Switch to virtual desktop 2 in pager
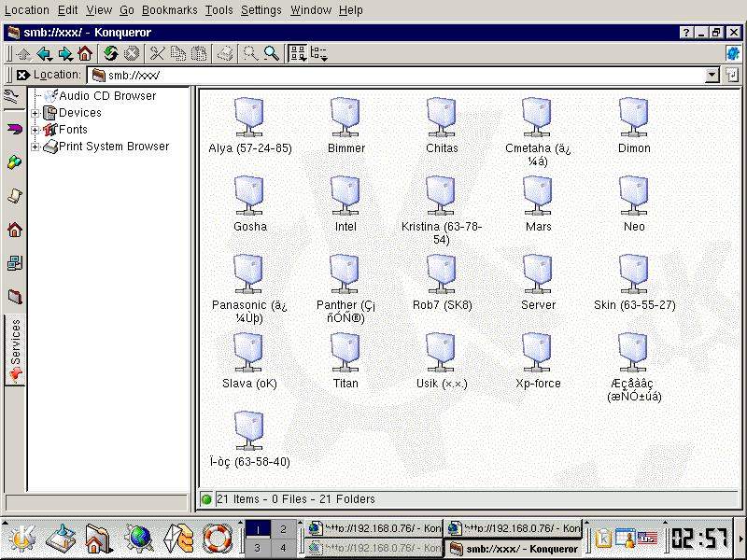Viewport: 747px width, 560px height. point(283,529)
